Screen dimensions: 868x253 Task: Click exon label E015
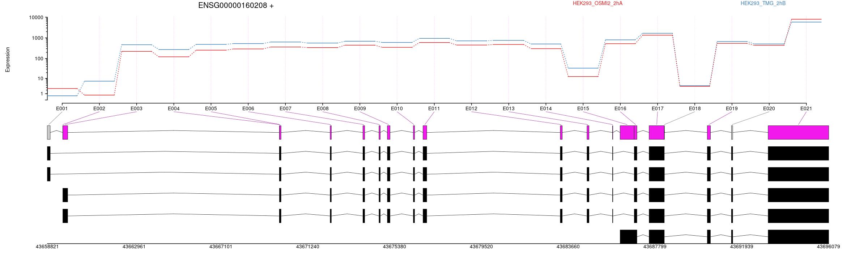pos(583,108)
